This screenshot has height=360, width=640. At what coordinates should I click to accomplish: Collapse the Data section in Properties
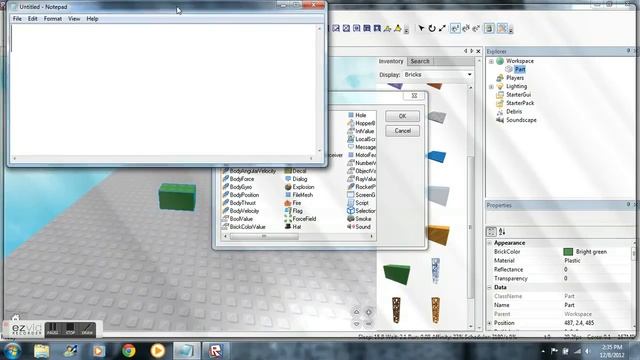coord(490,287)
